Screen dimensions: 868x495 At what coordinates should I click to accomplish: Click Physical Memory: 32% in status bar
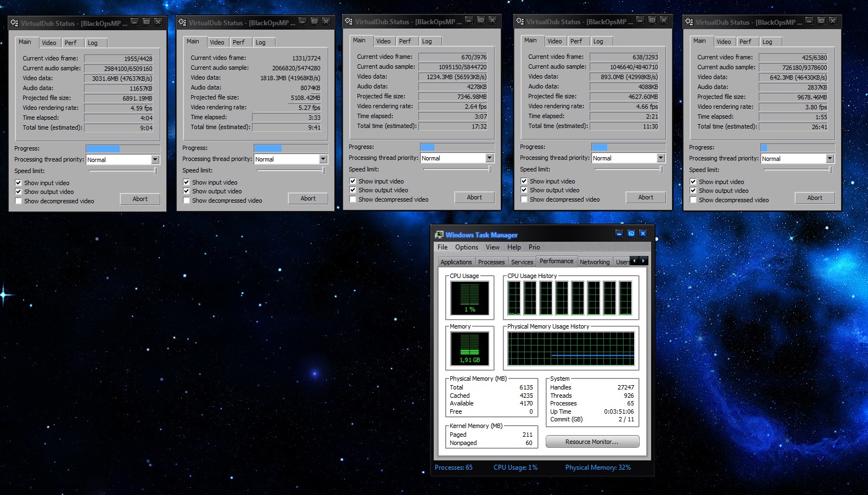598,468
